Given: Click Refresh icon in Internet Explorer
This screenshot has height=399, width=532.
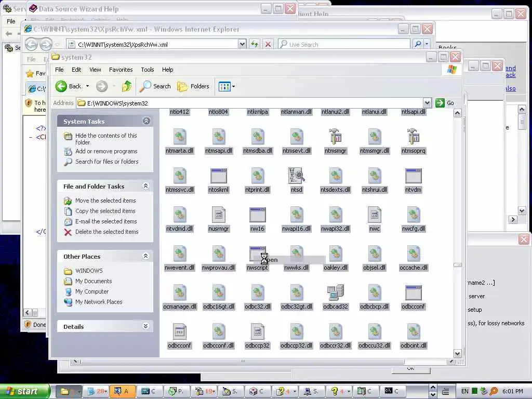Looking at the screenshot, I should (x=255, y=44).
